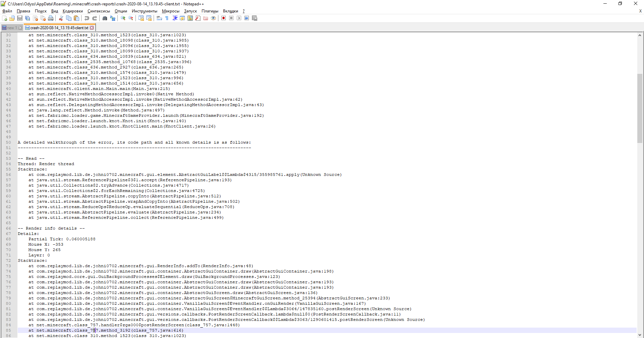Close the crash-2020-08-14 client tab
Screen dimensions: 644x338
point(92,28)
